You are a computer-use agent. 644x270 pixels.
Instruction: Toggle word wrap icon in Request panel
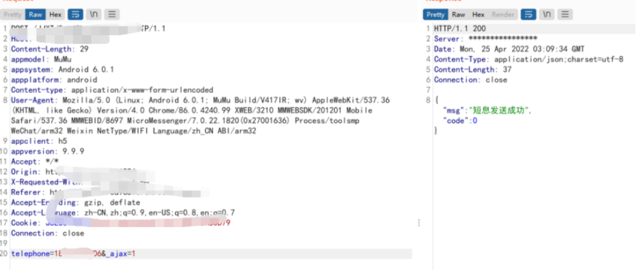tap(75, 15)
